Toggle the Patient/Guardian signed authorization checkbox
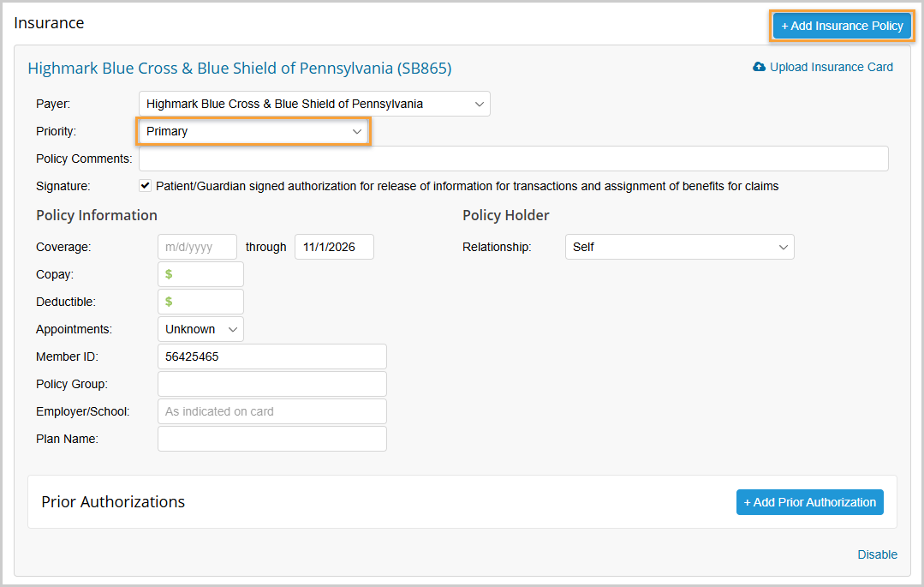 pos(145,186)
